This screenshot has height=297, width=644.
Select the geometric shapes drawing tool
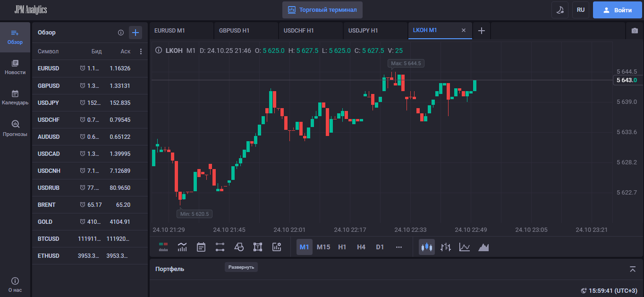coord(239,247)
